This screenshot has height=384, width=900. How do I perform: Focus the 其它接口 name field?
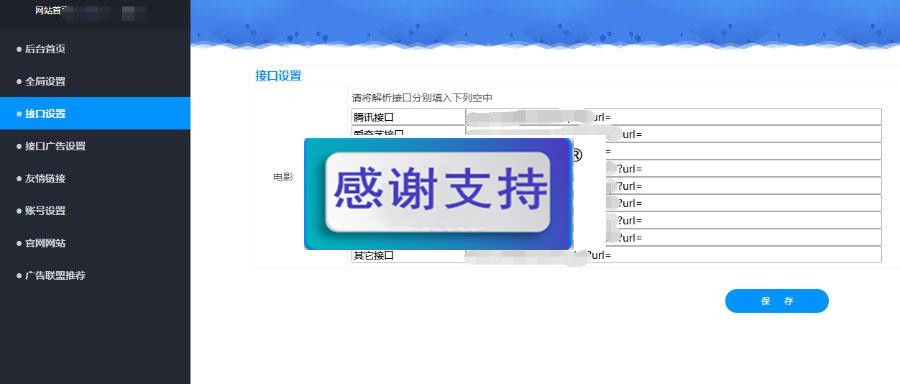point(408,255)
